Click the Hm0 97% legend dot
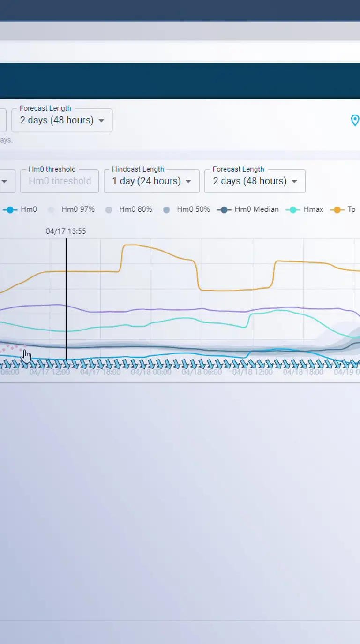This screenshot has width=360, height=644. tap(51, 210)
